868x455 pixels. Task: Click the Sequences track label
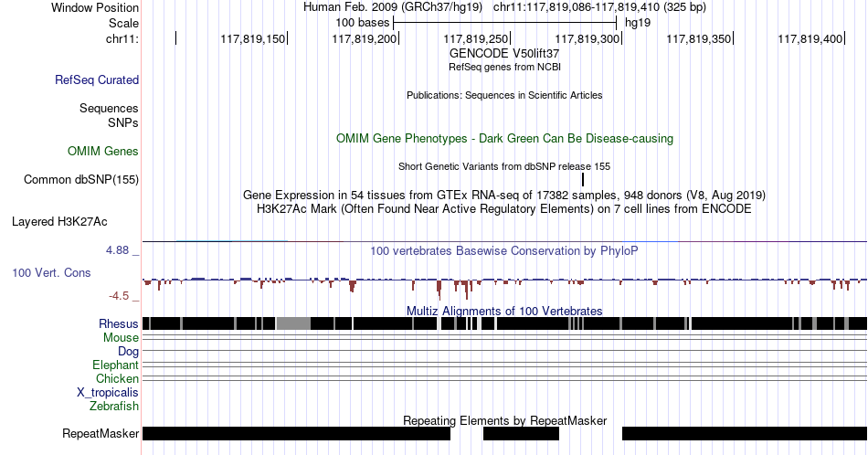109,108
